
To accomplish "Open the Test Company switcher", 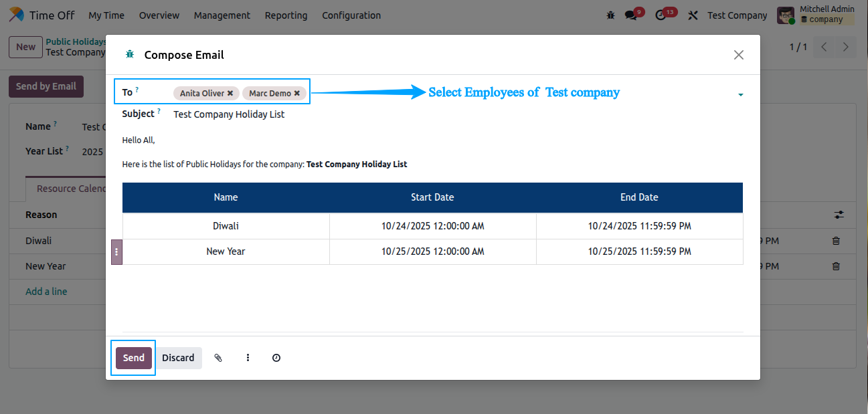I will [x=737, y=15].
